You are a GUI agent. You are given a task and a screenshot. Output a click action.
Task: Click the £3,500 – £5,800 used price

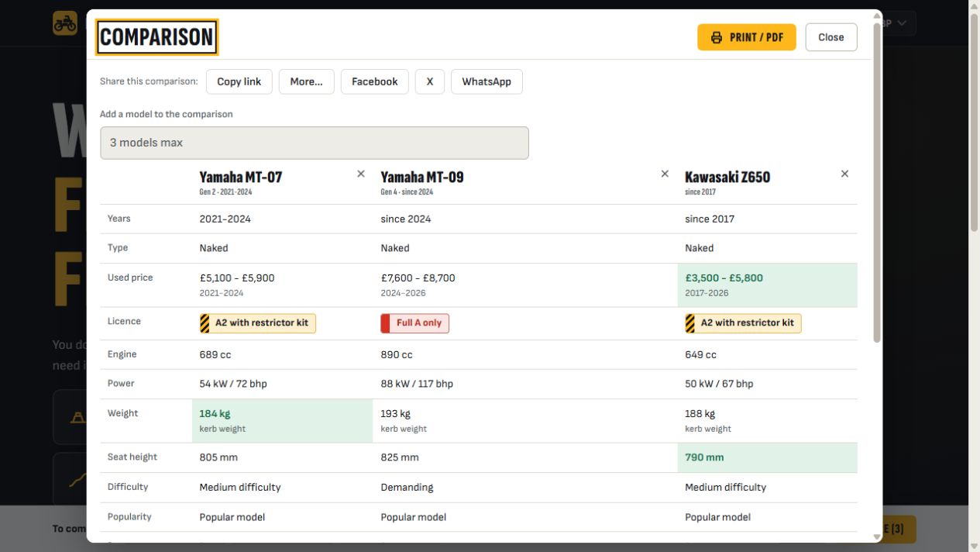(724, 278)
